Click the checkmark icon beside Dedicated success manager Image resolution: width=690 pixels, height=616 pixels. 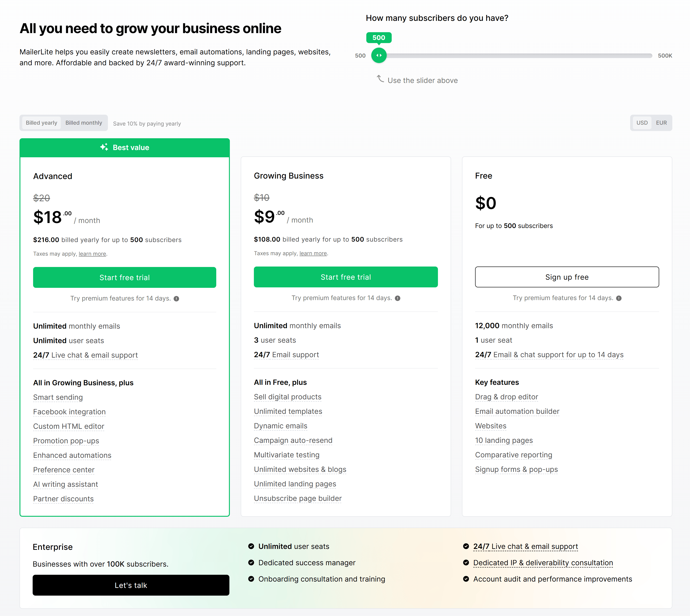coord(251,563)
